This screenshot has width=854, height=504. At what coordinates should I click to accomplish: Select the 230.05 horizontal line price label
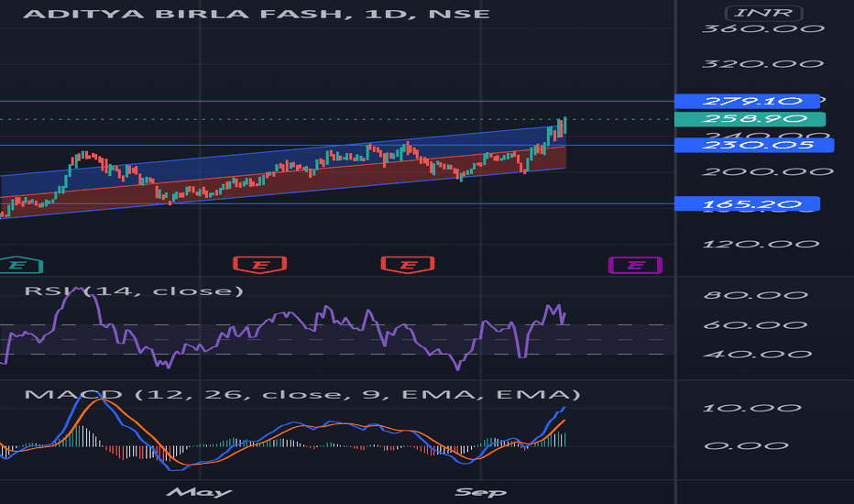pyautogui.click(x=754, y=145)
